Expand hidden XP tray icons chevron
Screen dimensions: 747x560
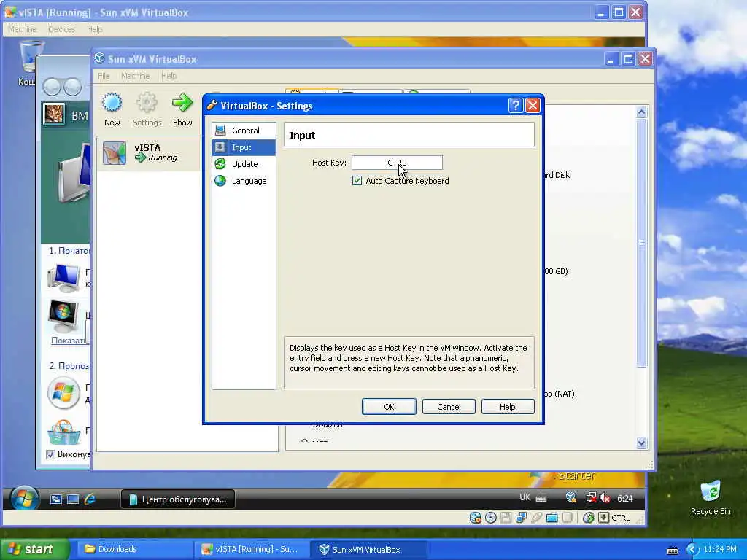coord(692,550)
